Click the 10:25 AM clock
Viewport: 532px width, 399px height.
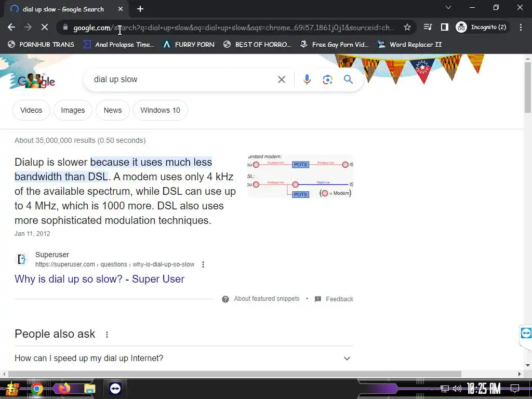click(484, 389)
